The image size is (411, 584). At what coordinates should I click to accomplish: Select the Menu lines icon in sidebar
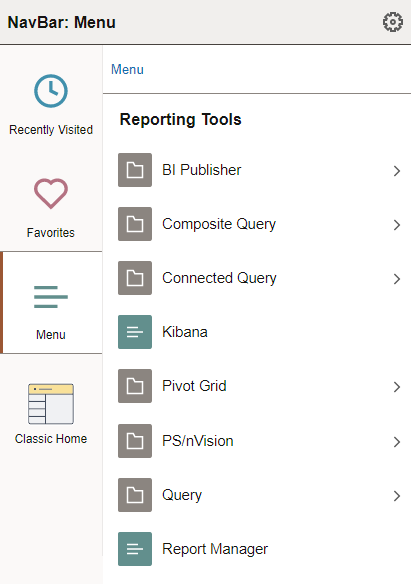tap(51, 297)
